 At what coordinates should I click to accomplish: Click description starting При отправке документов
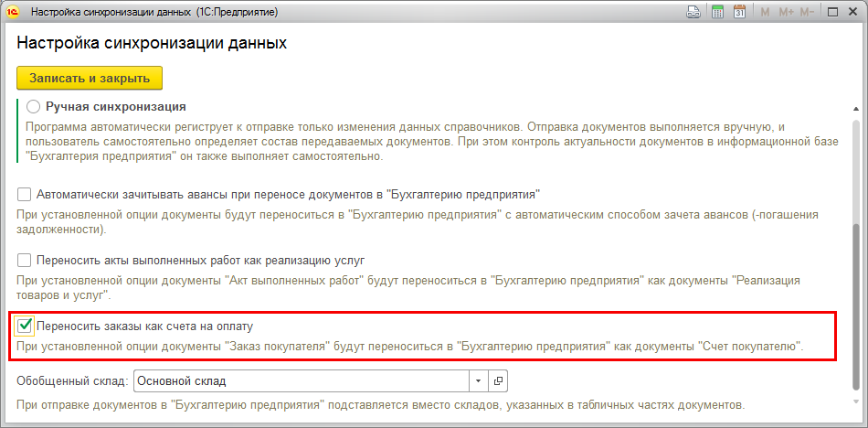(381, 404)
